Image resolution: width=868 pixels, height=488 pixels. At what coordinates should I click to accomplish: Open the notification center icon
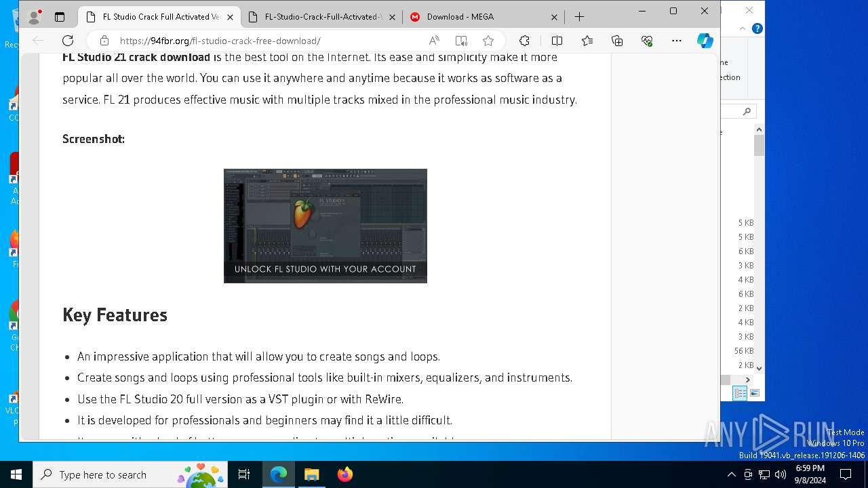coord(846,474)
